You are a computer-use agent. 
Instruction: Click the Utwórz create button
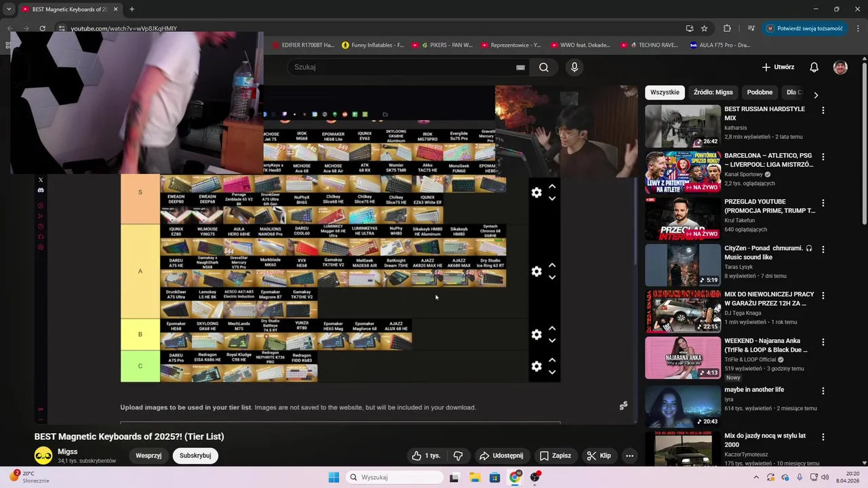[x=778, y=67]
